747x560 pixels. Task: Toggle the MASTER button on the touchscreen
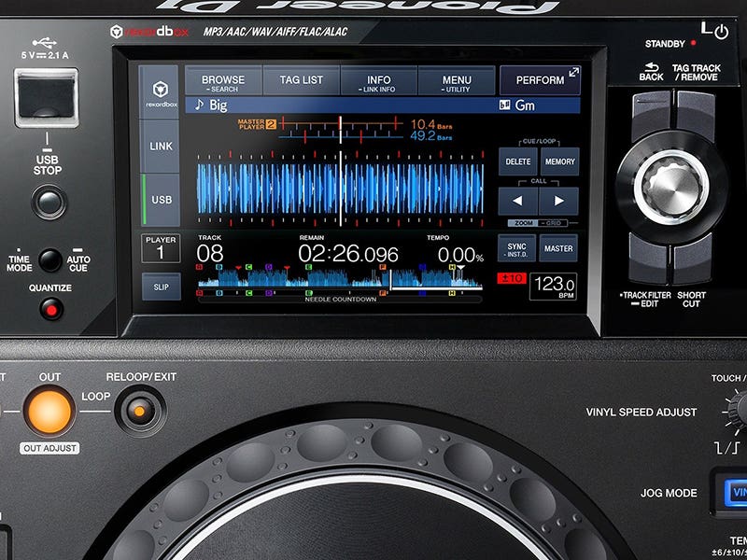pyautogui.click(x=558, y=248)
